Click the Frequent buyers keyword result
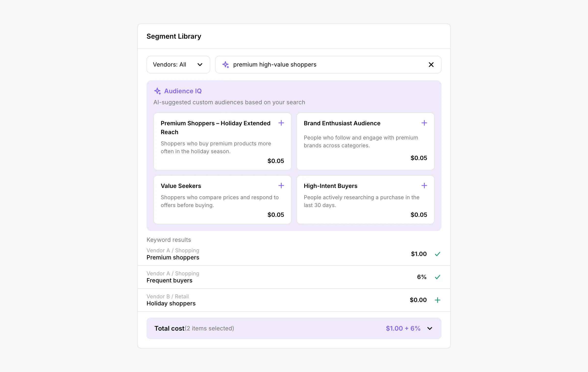 click(294, 277)
